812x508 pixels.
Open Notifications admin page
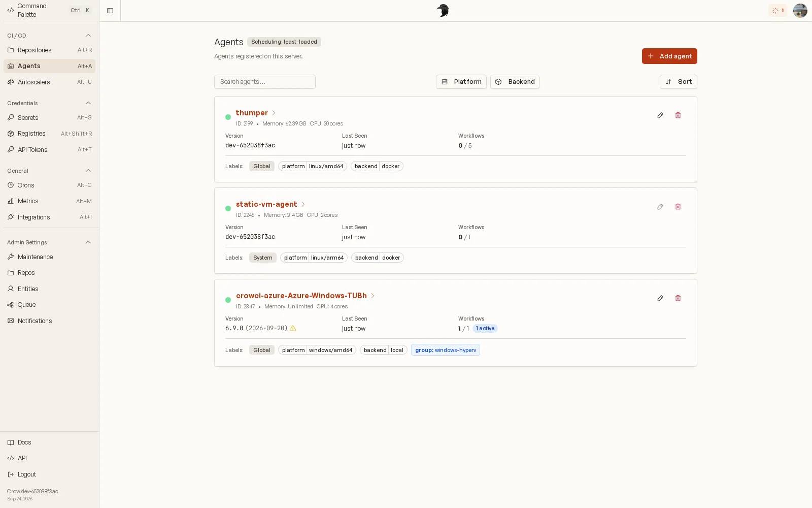pos(49,321)
